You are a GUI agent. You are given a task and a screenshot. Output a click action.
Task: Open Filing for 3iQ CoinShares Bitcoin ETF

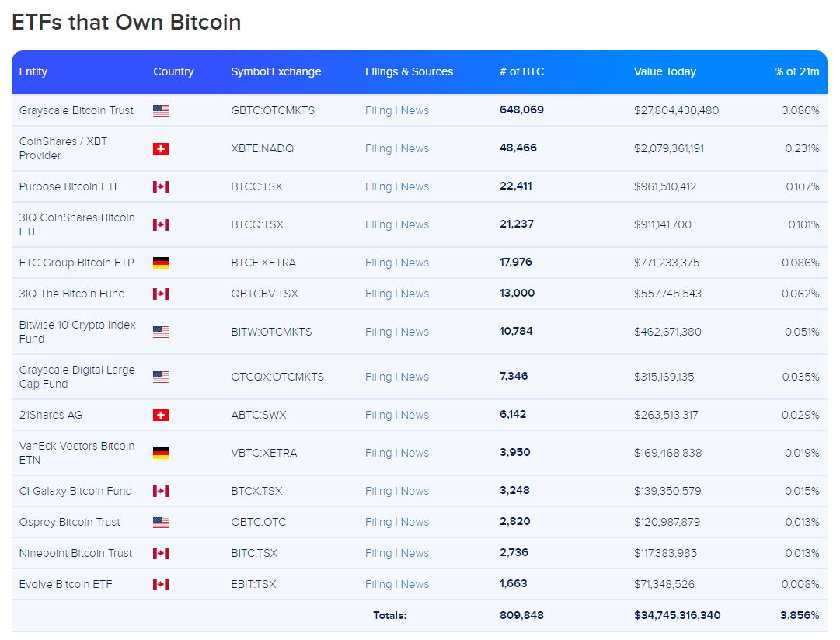coord(378,225)
